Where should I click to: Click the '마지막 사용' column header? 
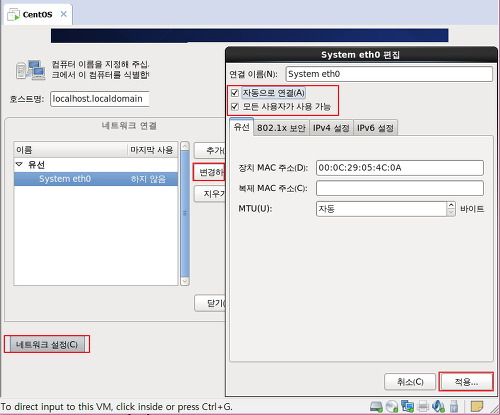152,150
